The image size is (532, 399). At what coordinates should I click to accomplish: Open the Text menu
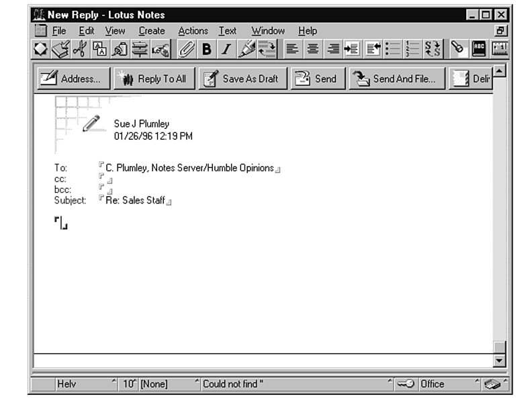click(227, 31)
